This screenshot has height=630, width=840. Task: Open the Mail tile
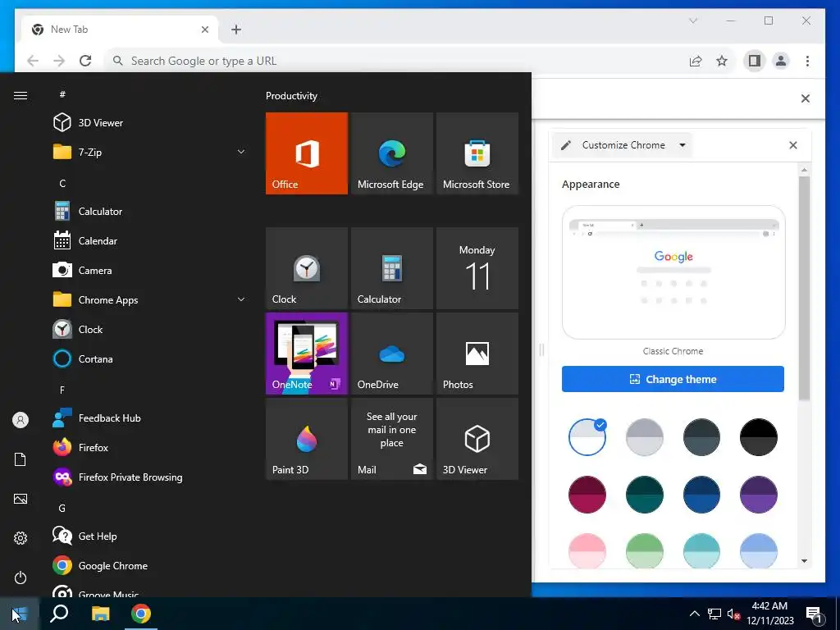(x=391, y=439)
